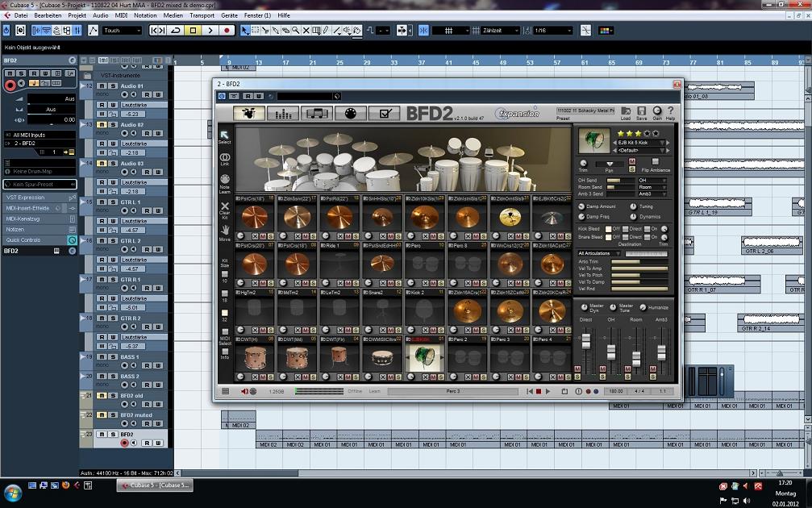Viewport: 812px width, 508px height.
Task: Choose the Select arrow tool in BFD2
Action: tap(224, 135)
